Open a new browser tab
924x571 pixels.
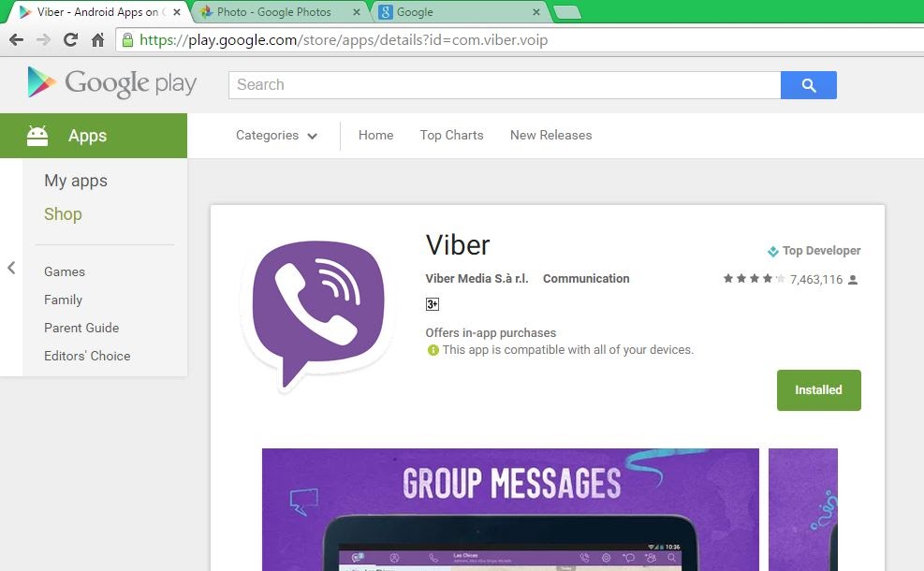(567, 12)
